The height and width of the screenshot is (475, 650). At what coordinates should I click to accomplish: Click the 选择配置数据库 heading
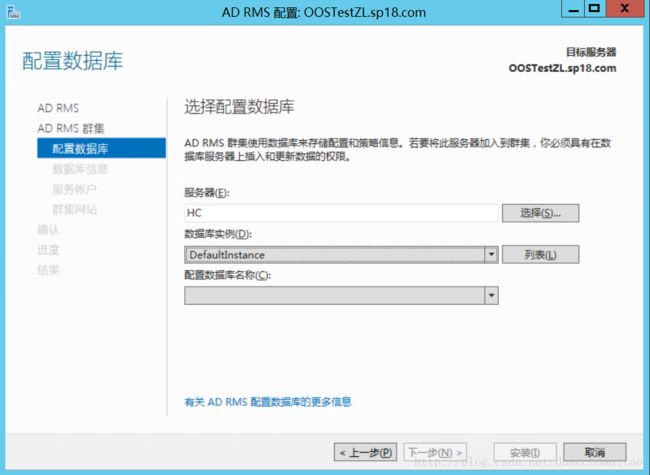tap(239, 107)
